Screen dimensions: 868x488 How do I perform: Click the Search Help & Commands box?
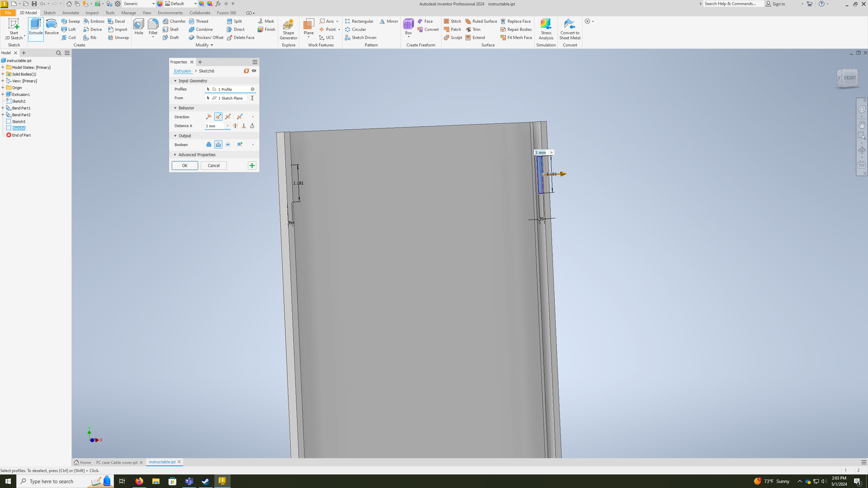click(x=733, y=4)
